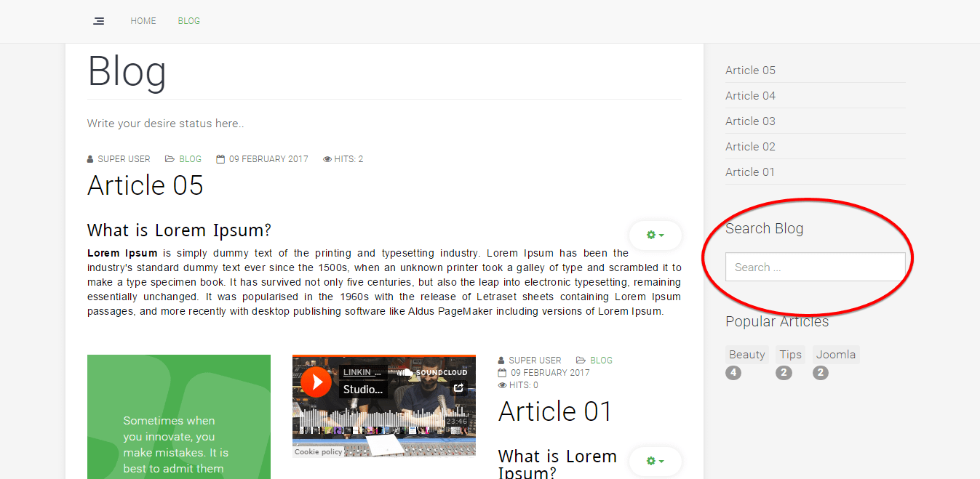Select the BLOG item in top navigation
Image resolution: width=980 pixels, height=479 pixels.
(x=189, y=21)
